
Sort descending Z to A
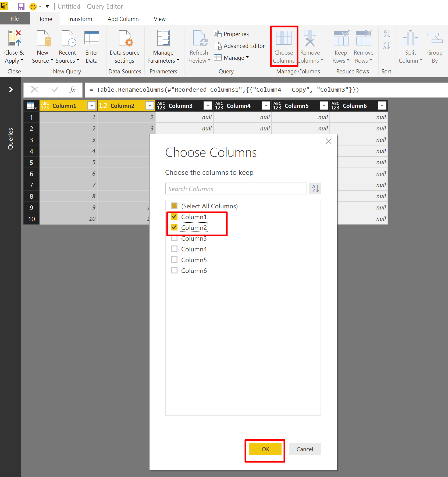point(387,45)
